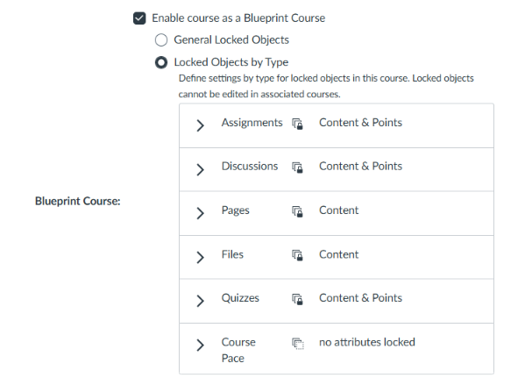Select the Locked Objects by Type option
The image size is (532, 392).
161,62
